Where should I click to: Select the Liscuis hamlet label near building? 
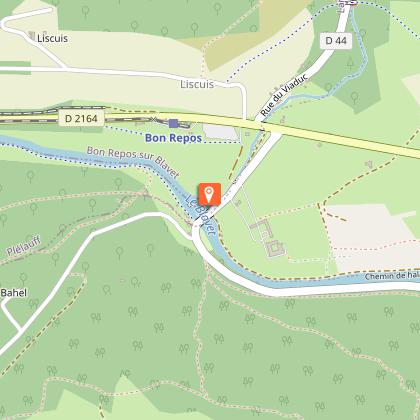pos(52,38)
